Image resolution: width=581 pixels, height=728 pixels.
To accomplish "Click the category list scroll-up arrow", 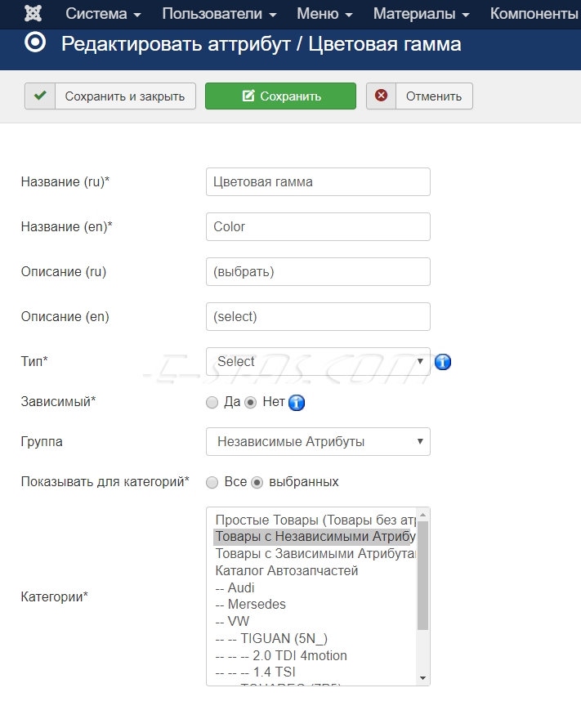I will pyautogui.click(x=422, y=515).
